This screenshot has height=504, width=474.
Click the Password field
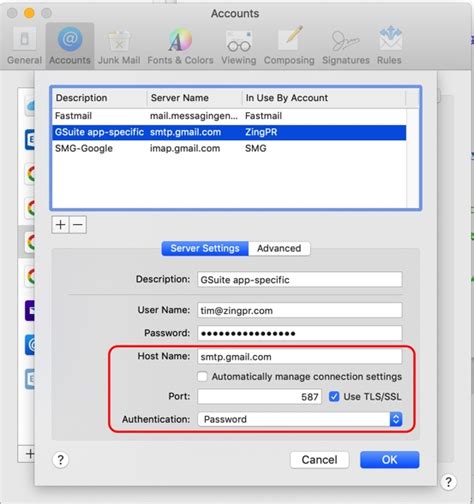(300, 333)
